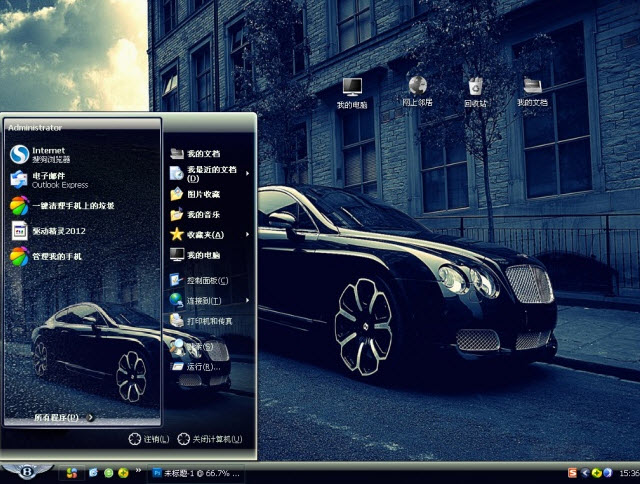Click 关闭计算机 shut down button

coord(209,439)
